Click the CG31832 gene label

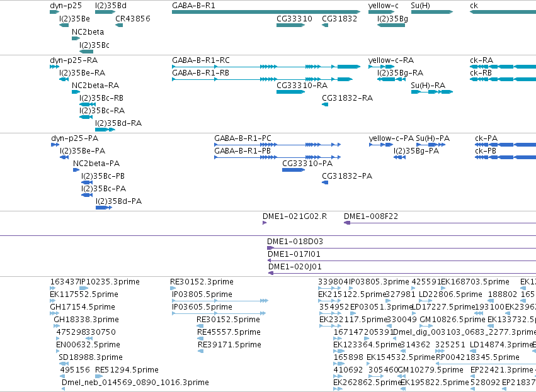pos(339,18)
